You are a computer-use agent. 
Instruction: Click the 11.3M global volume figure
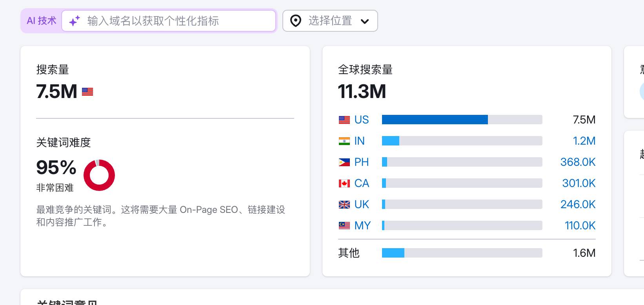(362, 91)
